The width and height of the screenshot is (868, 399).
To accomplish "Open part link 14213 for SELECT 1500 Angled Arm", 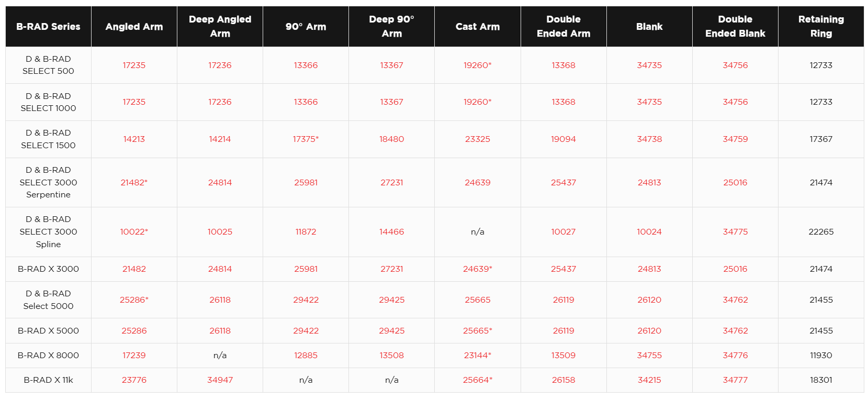I will point(134,139).
